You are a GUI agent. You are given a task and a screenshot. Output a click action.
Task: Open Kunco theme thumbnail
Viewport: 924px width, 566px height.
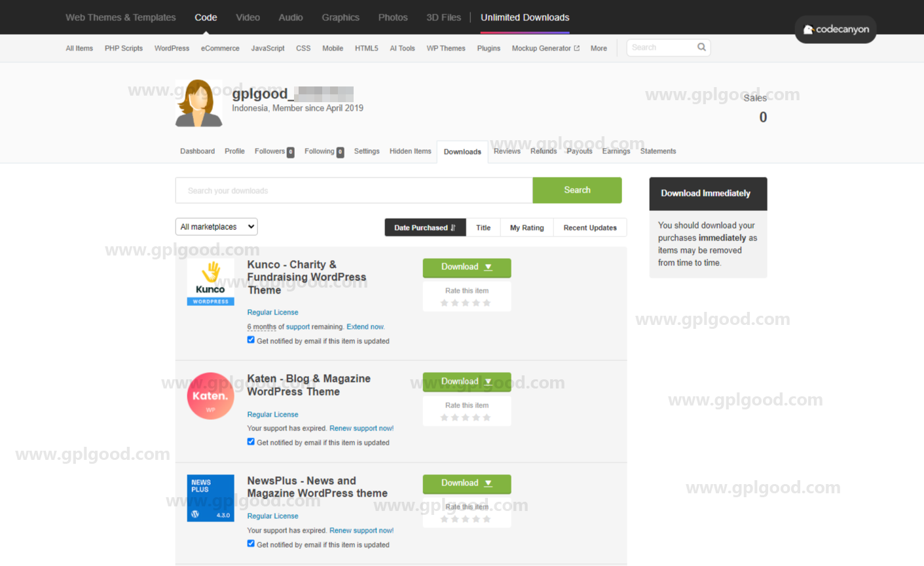tap(210, 282)
